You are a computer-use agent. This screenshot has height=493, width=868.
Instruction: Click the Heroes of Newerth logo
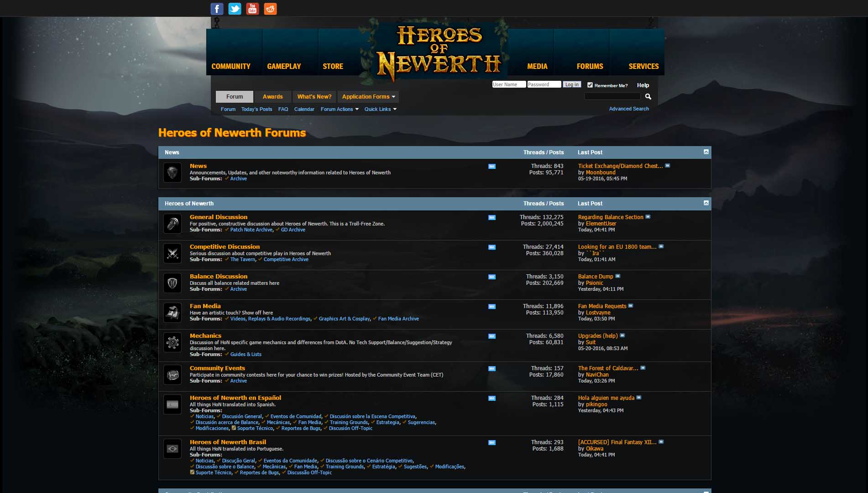click(439, 52)
